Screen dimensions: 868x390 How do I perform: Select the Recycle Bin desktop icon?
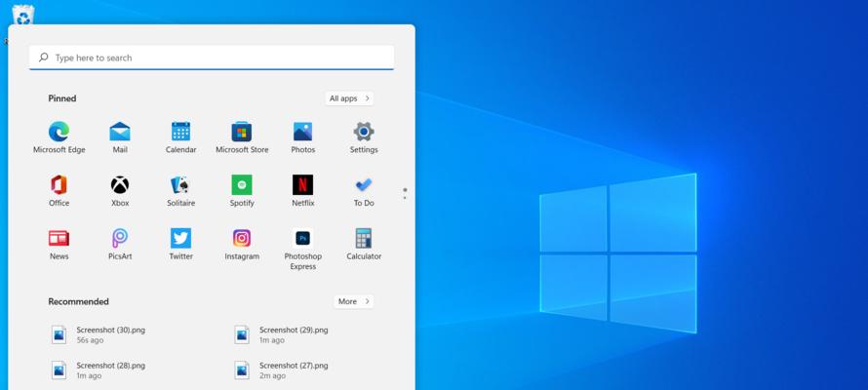[23, 14]
